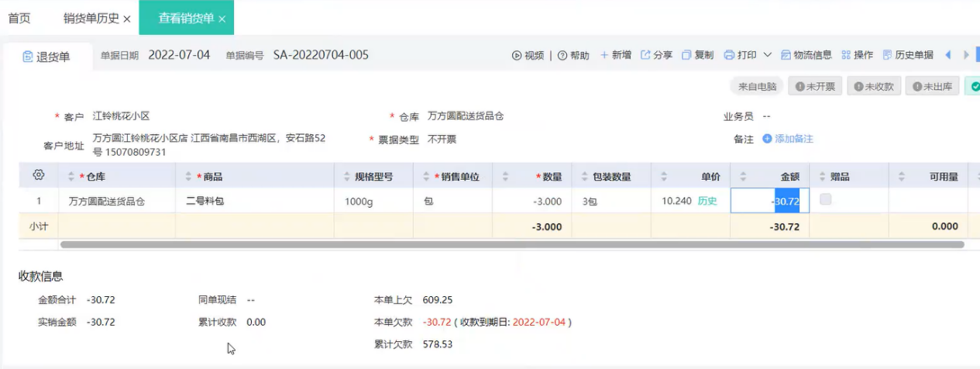Expand the 打印 dropdown arrow
The width and height of the screenshot is (980, 369).
tap(768, 55)
